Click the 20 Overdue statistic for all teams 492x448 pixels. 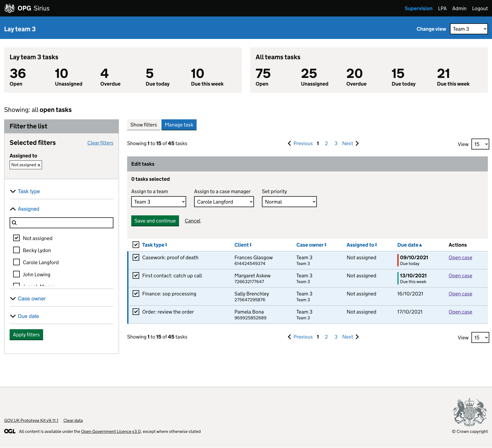(x=356, y=77)
